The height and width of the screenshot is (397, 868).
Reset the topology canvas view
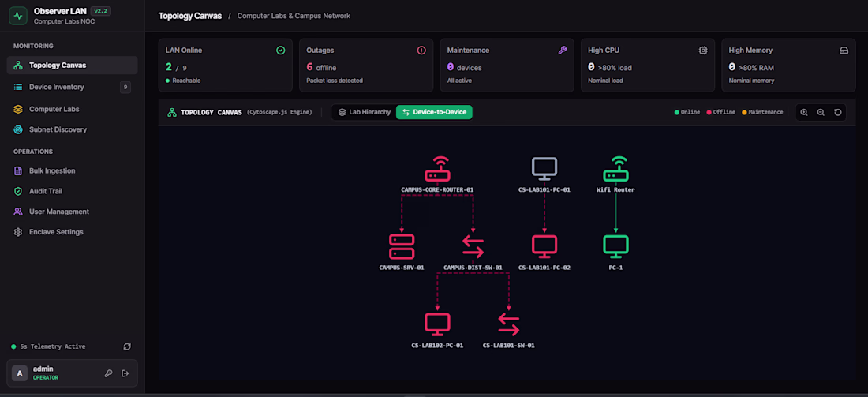[838, 112]
